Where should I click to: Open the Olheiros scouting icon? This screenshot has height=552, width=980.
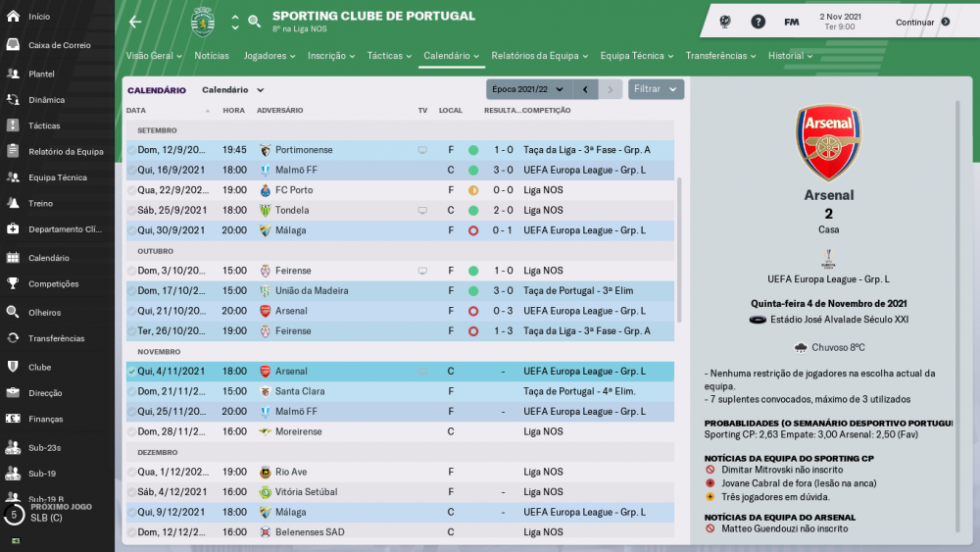13,312
